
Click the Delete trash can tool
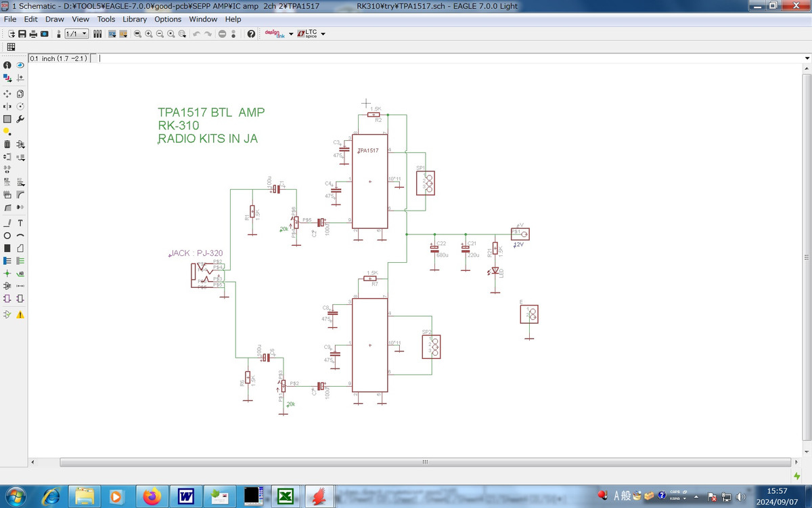tap(7, 144)
